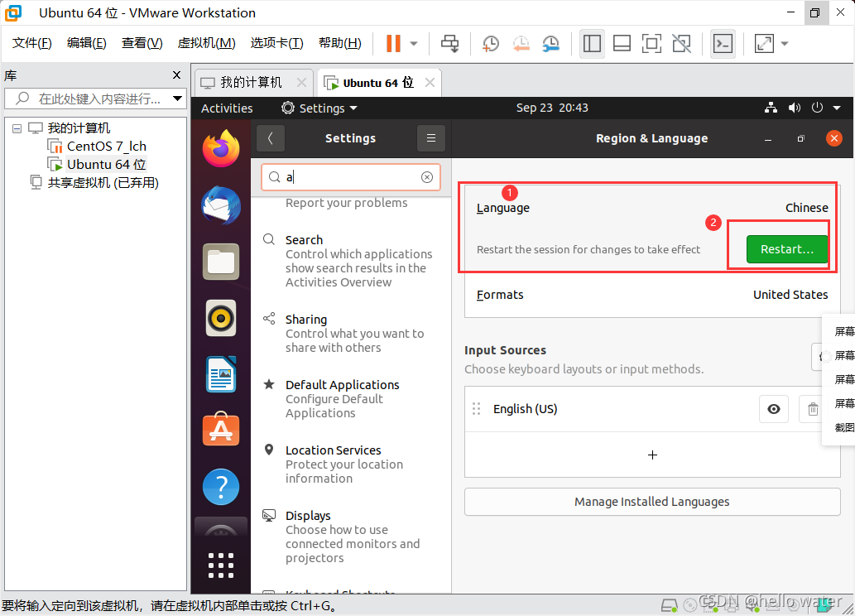View English (US) keyboard layout eye icon
The image size is (855, 616).
click(774, 409)
